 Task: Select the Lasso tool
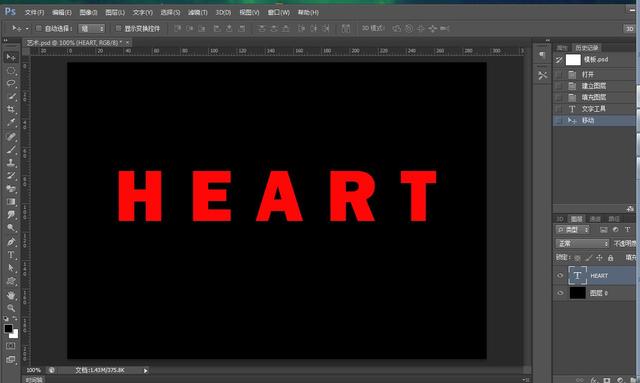tap(11, 83)
